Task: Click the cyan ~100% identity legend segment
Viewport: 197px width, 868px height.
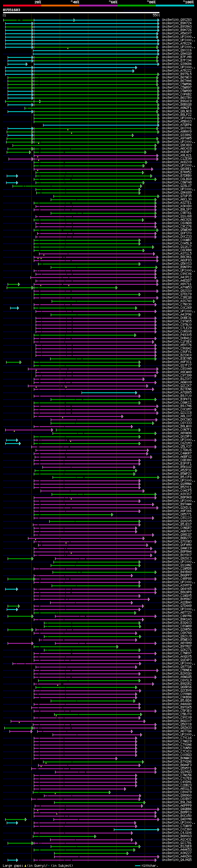Action: click(175, 6)
